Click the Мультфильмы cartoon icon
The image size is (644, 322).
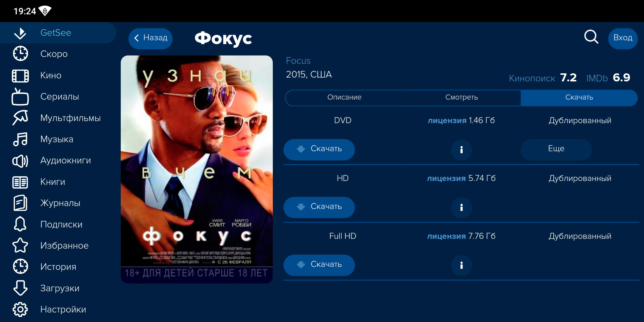[x=20, y=118]
